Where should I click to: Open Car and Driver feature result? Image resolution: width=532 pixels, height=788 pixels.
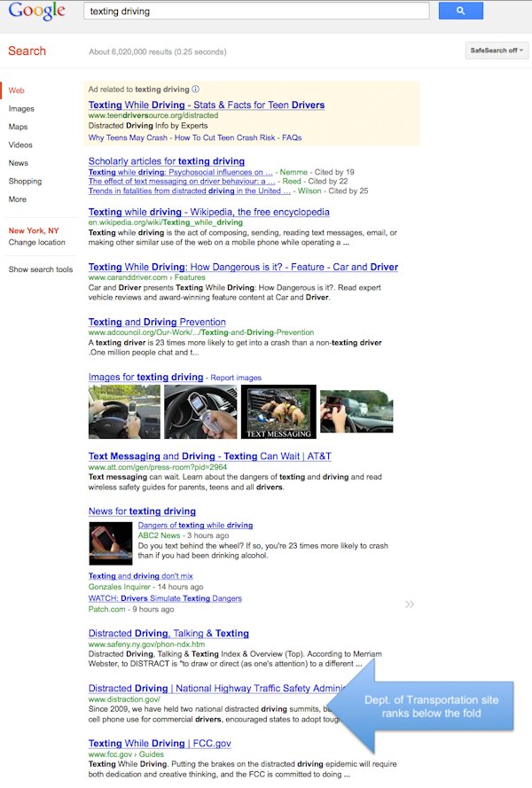coord(243,267)
